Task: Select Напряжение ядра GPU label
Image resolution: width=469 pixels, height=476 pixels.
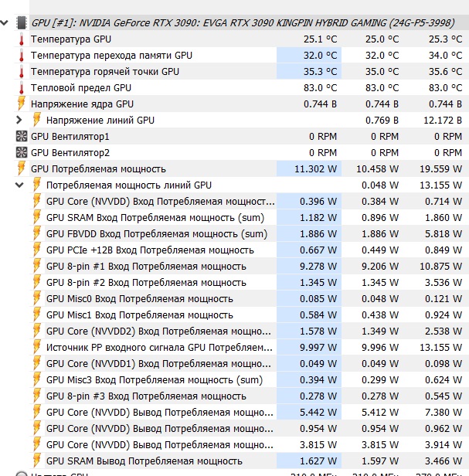Action: (x=82, y=104)
